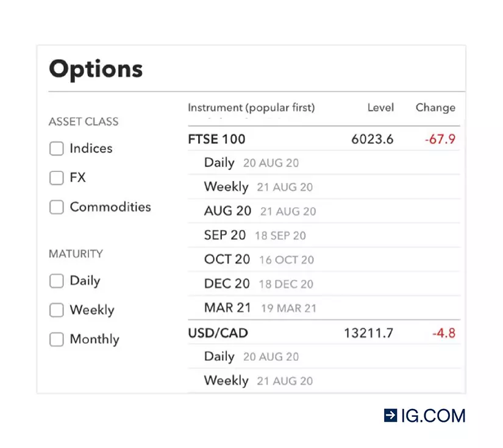Open USD/CAD Weekly 21 AUG 20 option

[x=258, y=381]
